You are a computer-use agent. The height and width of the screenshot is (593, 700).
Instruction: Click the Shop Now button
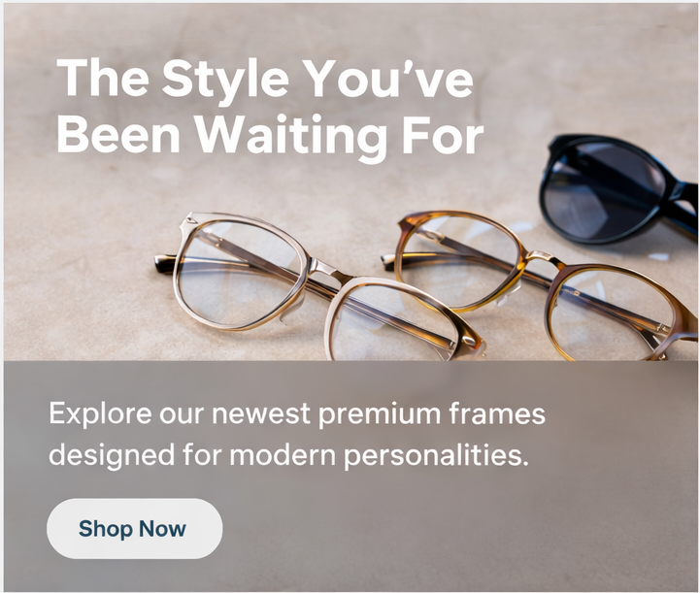[134, 528]
